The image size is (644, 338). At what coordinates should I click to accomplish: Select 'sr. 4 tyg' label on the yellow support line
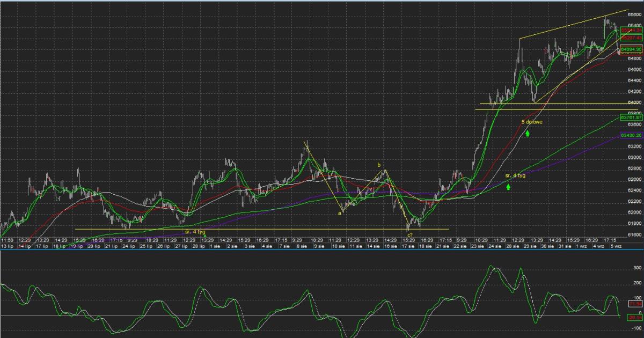coord(195,232)
